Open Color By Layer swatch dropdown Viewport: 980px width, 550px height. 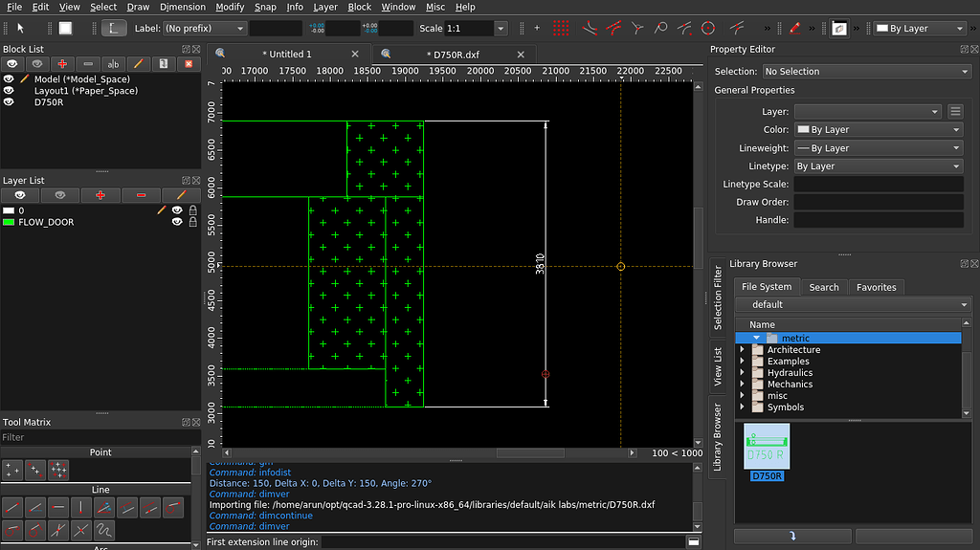[x=879, y=129]
